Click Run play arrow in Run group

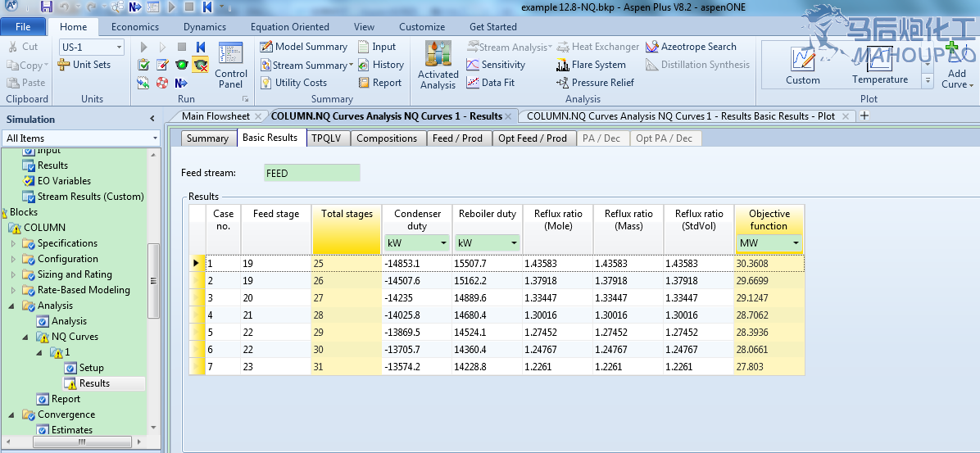[143, 47]
